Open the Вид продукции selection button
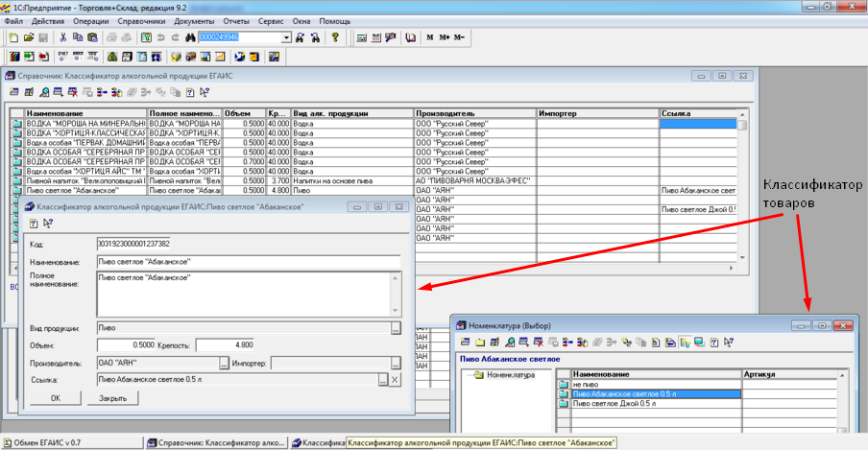This screenshot has height=450, width=868. pos(395,328)
